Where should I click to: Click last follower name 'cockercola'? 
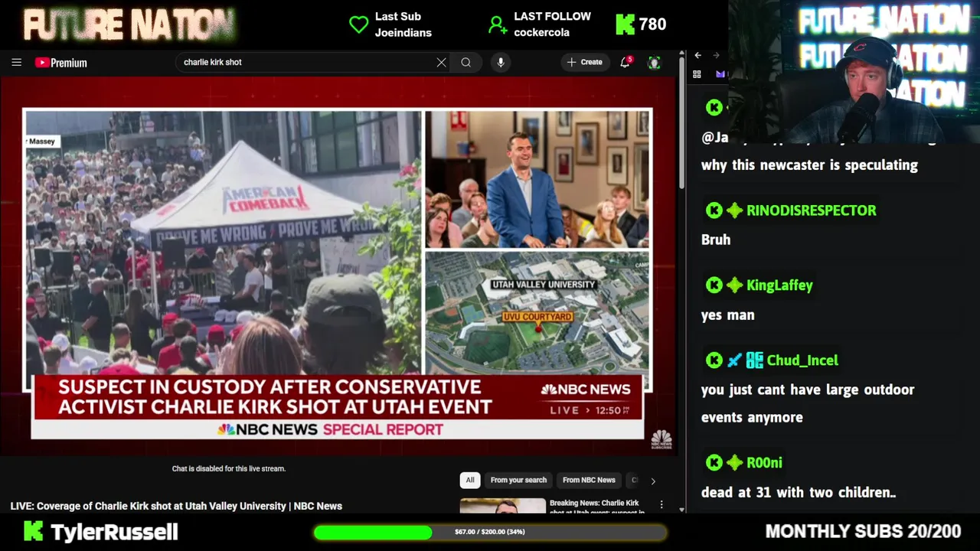(x=541, y=33)
